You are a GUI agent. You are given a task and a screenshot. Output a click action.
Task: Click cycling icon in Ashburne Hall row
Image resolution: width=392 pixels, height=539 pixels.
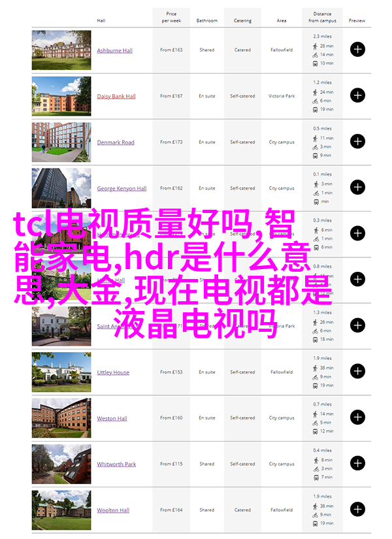point(316,55)
